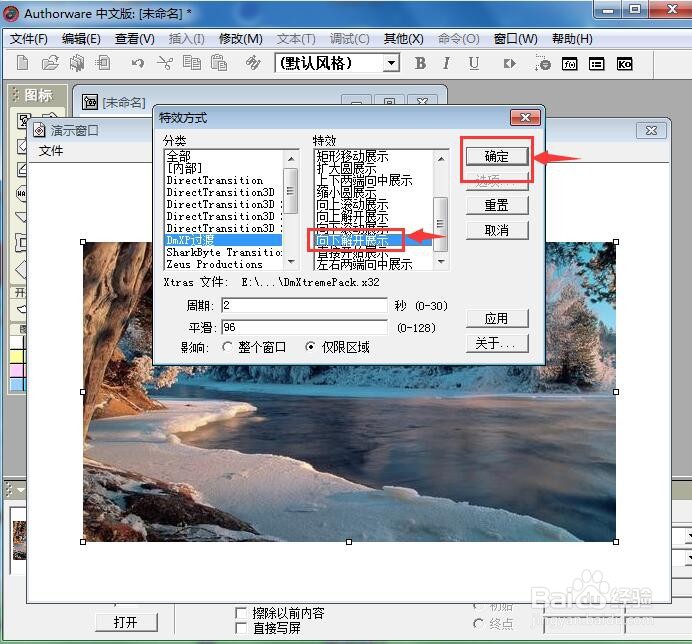Image resolution: width=692 pixels, height=644 pixels.
Task: Open 文件 menu in 演示窗口
Action: (51, 151)
